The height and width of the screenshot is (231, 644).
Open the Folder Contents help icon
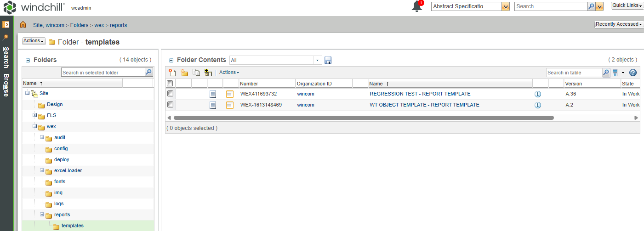pos(633,73)
